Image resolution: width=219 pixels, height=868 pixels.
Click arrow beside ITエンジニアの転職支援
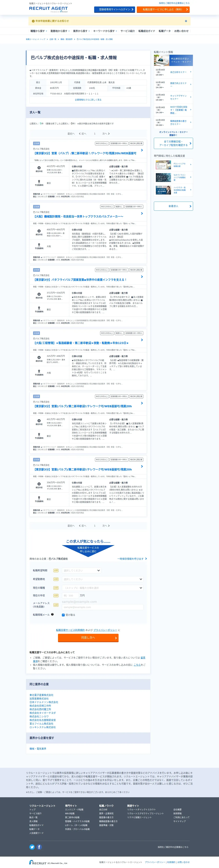191,165
